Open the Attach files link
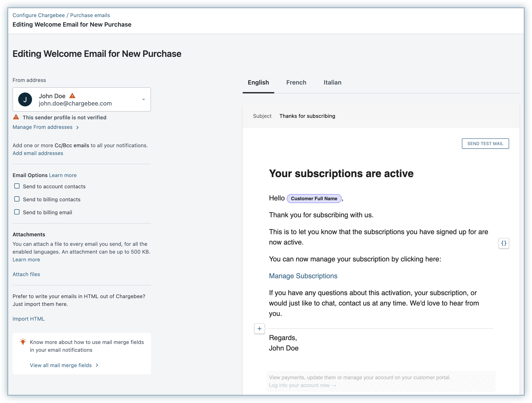The height and width of the screenshot is (403, 532). coord(26,274)
